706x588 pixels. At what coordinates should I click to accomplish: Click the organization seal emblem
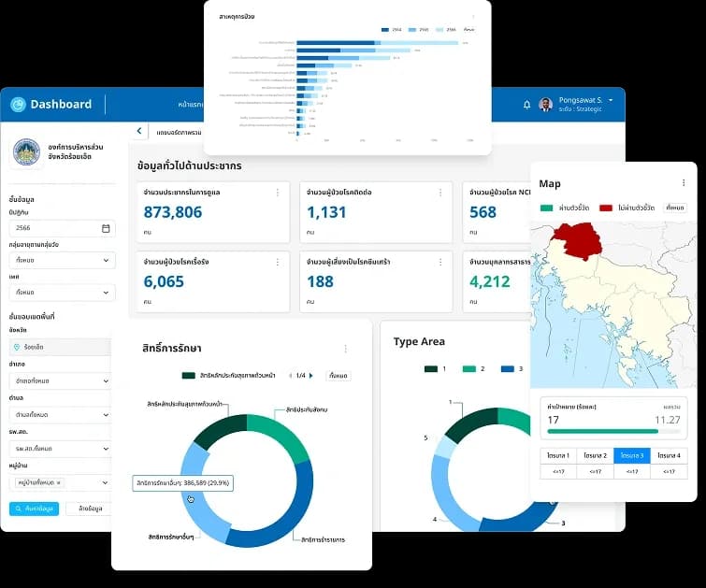point(26,151)
